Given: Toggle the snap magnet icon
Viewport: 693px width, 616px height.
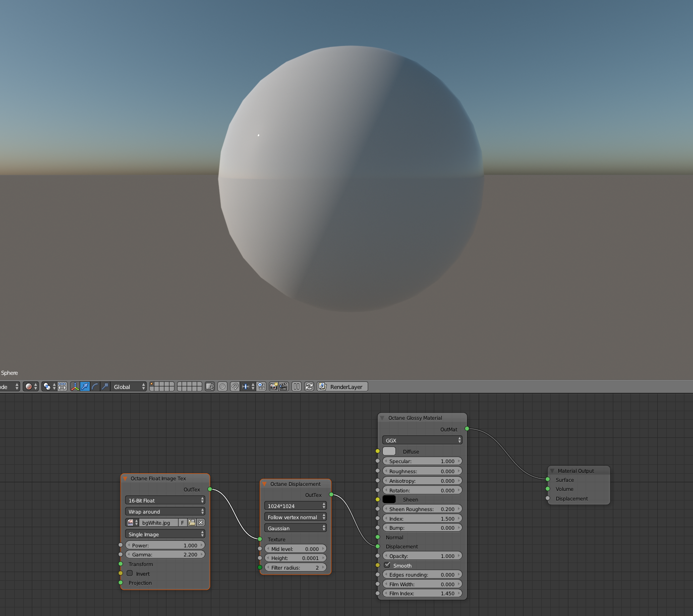Looking at the screenshot, I should click(235, 386).
